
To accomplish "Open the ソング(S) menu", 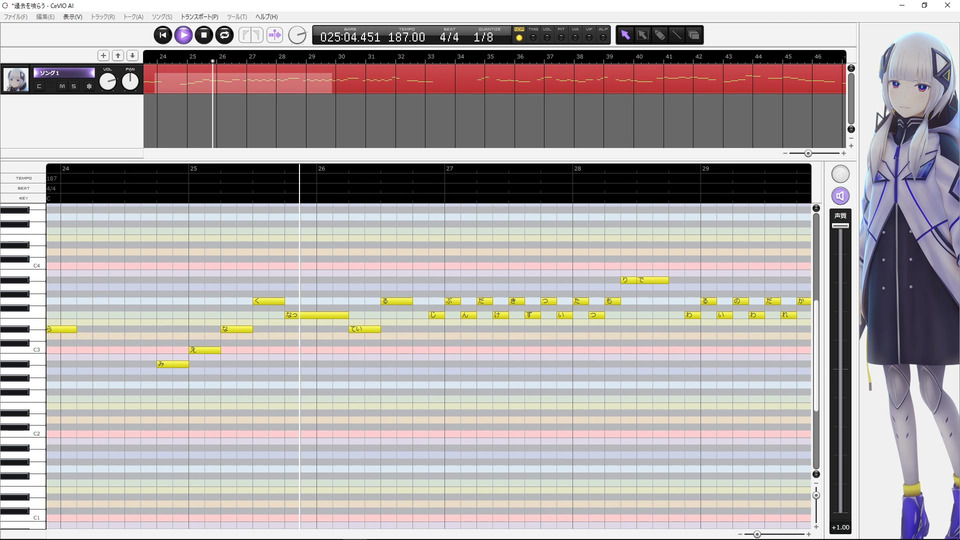I will click(x=162, y=17).
